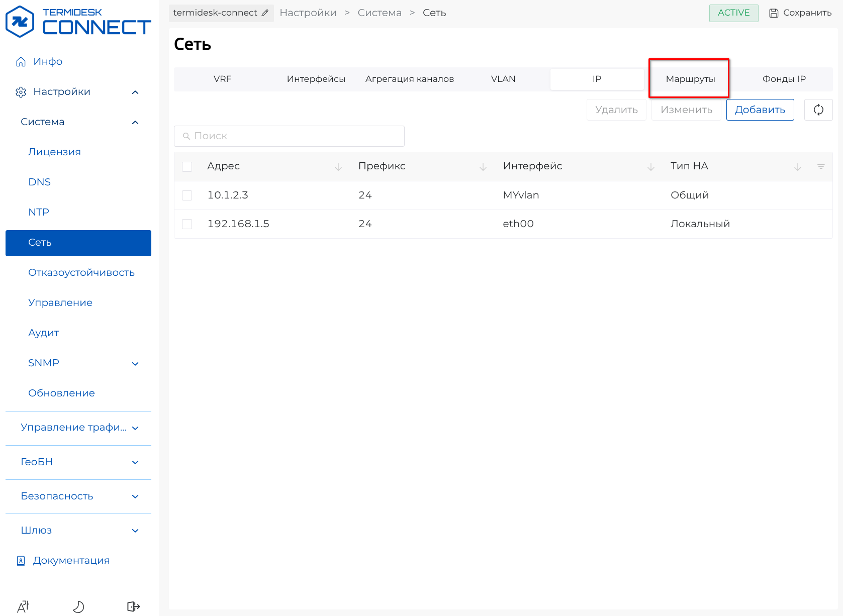843x616 pixels.
Task: Click the pencil icon next to termidesk-connect
Action: click(x=265, y=13)
